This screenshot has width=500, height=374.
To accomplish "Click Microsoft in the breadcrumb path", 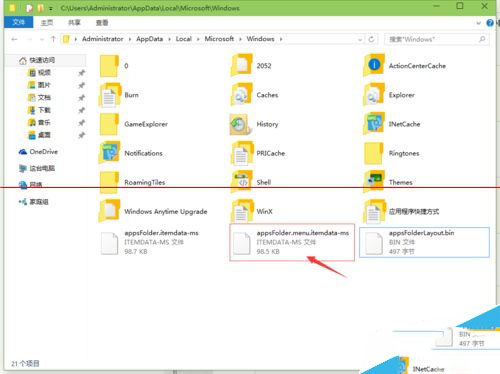I will point(219,39).
